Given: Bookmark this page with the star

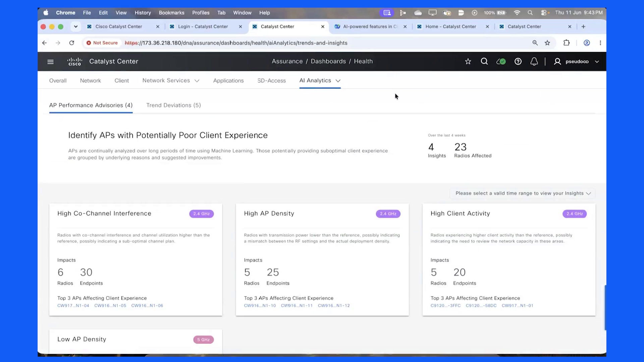Looking at the screenshot, I should 547,43.
